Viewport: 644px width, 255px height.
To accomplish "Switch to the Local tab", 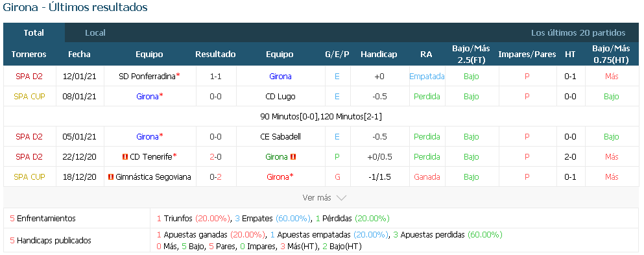I will [x=95, y=33].
